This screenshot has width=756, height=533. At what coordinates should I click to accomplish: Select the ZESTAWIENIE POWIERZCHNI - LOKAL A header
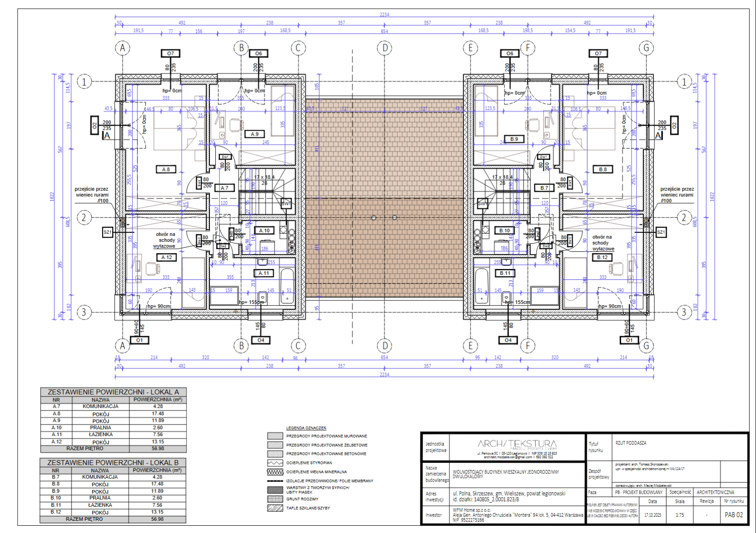(x=113, y=392)
